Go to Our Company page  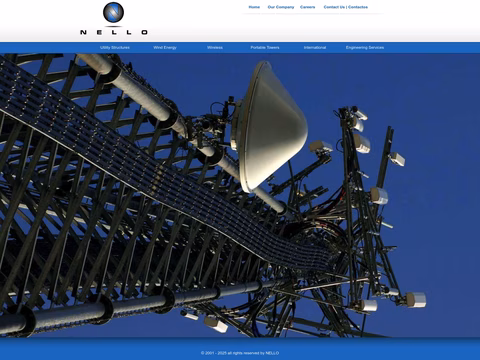coord(281,7)
